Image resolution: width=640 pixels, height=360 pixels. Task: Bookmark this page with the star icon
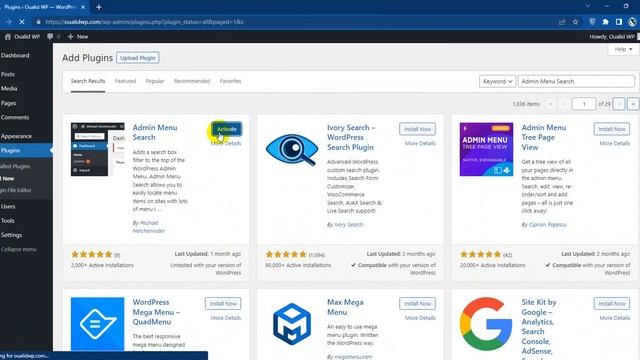coord(576,22)
